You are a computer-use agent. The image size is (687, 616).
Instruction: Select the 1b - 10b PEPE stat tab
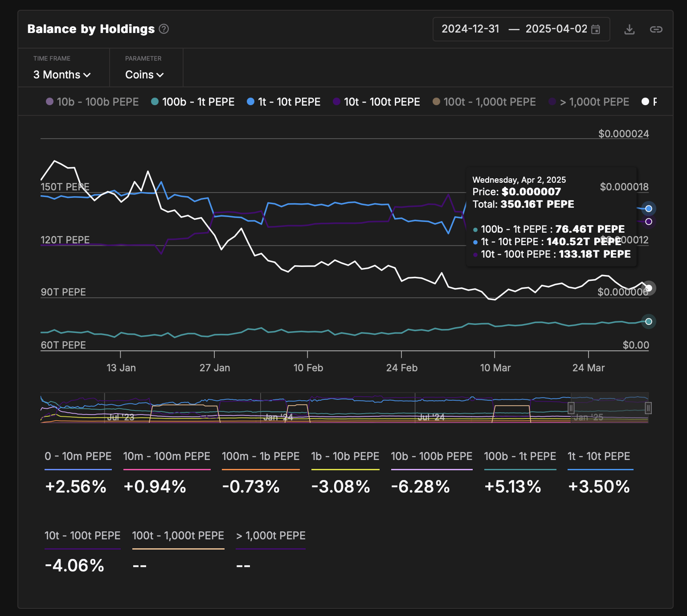345,456
